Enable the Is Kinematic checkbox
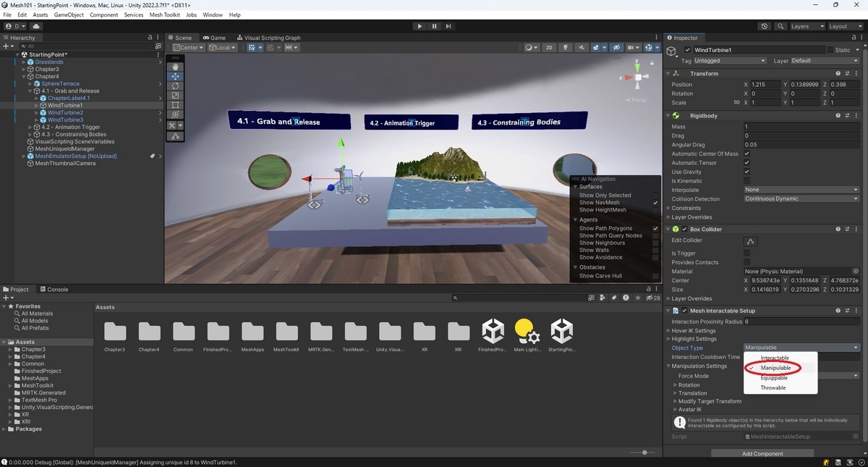868x467 pixels. [x=747, y=181]
